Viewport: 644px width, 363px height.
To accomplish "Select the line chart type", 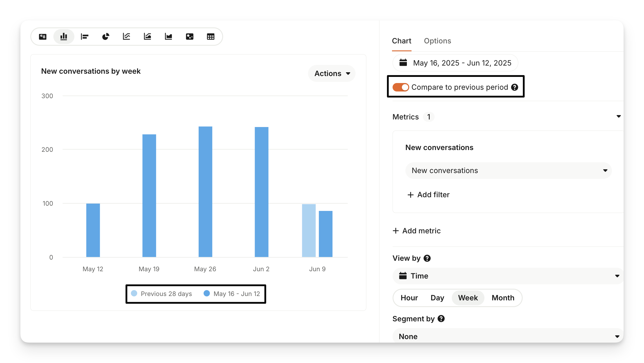I will click(x=127, y=36).
